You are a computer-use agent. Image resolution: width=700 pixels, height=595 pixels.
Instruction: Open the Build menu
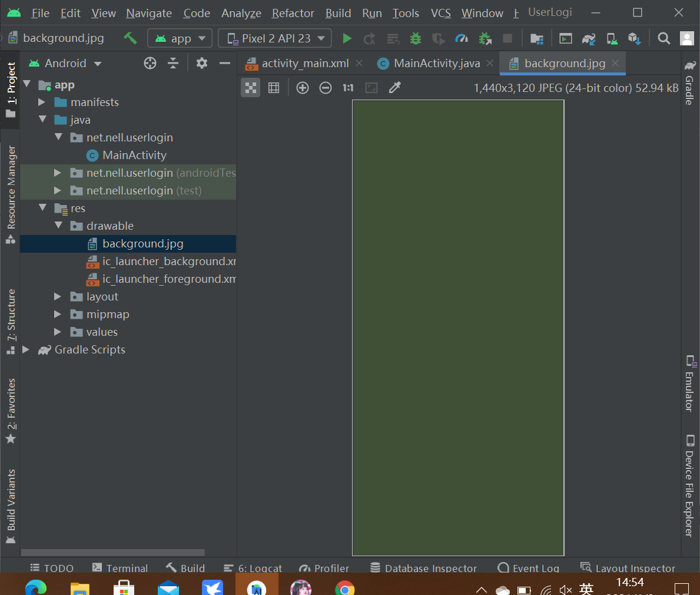pyautogui.click(x=338, y=14)
